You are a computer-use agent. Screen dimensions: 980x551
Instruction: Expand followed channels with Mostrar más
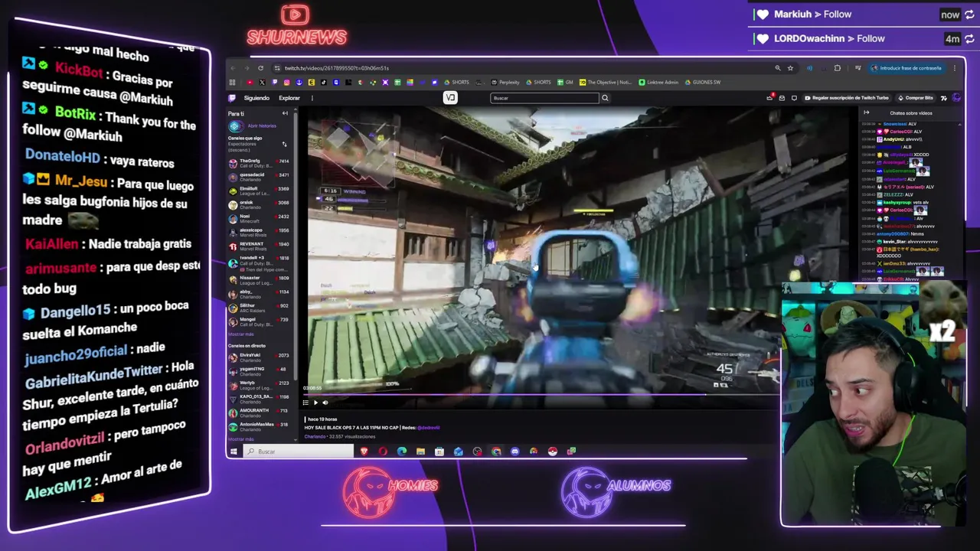click(x=240, y=334)
